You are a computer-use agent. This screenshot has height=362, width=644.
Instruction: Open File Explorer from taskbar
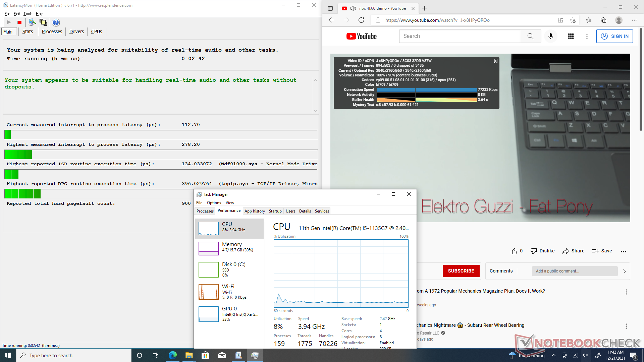point(189,355)
